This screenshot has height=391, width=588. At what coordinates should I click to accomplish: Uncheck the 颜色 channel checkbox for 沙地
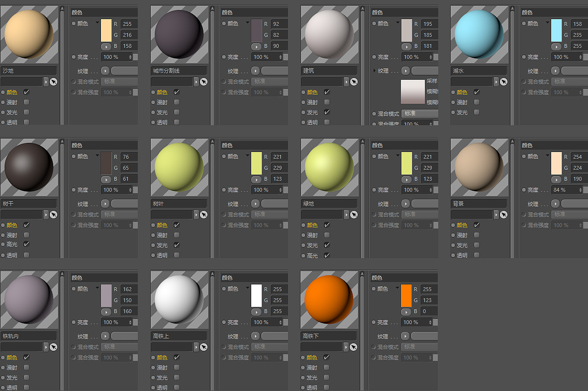[x=26, y=92]
